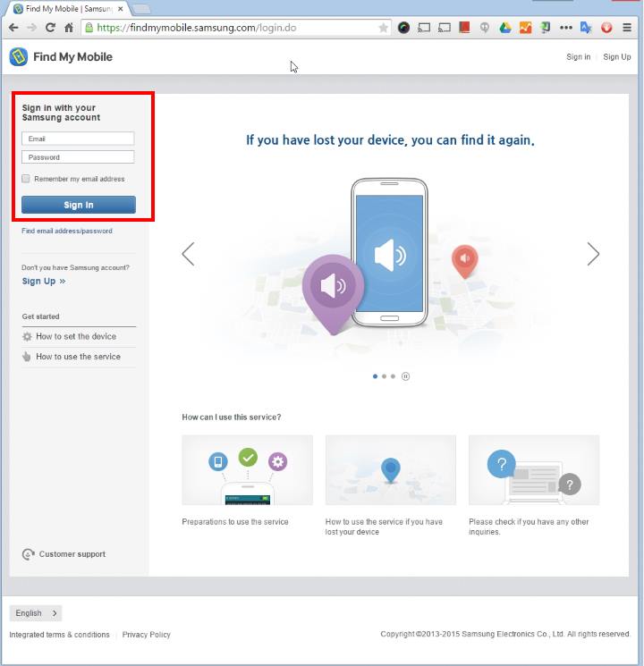This screenshot has width=644, height=666.
Task: Advance carousel with right arrow chevron
Action: click(593, 254)
